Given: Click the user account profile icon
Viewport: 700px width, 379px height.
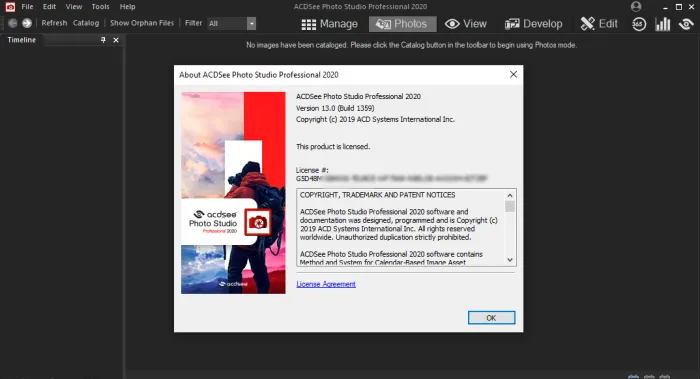Looking at the screenshot, I should coord(636,7).
